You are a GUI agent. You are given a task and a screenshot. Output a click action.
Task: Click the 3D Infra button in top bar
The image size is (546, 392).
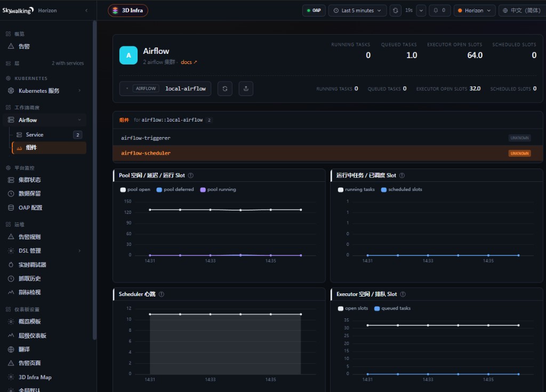point(128,11)
